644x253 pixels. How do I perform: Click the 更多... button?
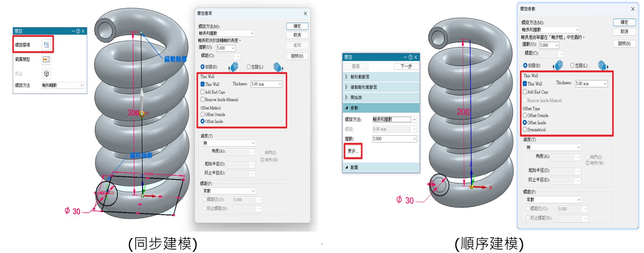(x=353, y=151)
